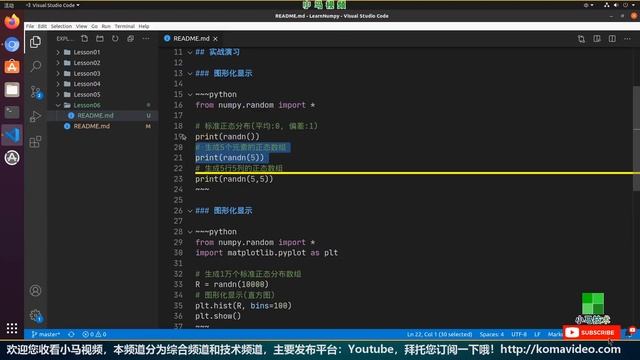Open Explorer more actions menu
The image size is (640, 360).
click(x=146, y=38)
